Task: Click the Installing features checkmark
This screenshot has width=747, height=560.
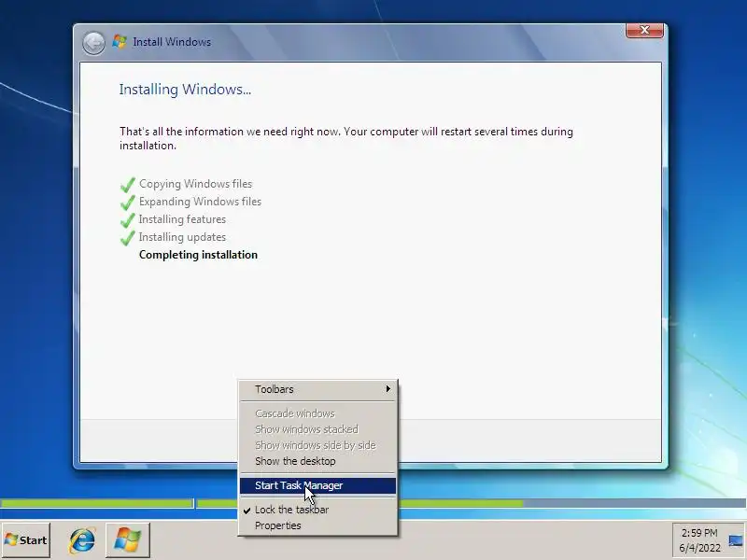Action: (128, 220)
